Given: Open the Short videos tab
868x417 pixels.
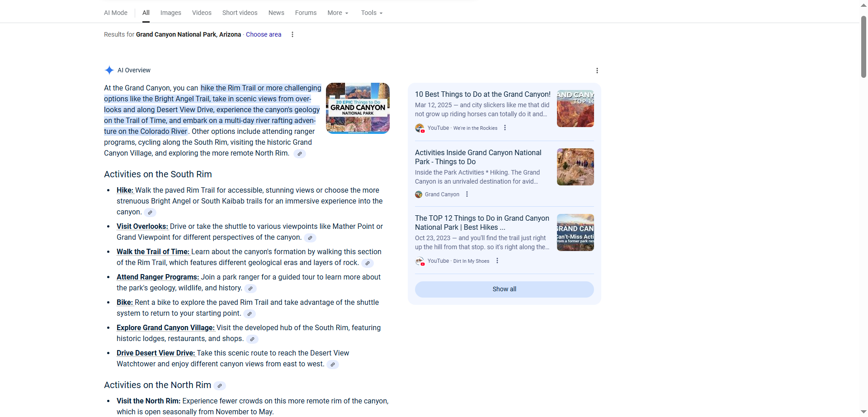Looking at the screenshot, I should [x=240, y=13].
